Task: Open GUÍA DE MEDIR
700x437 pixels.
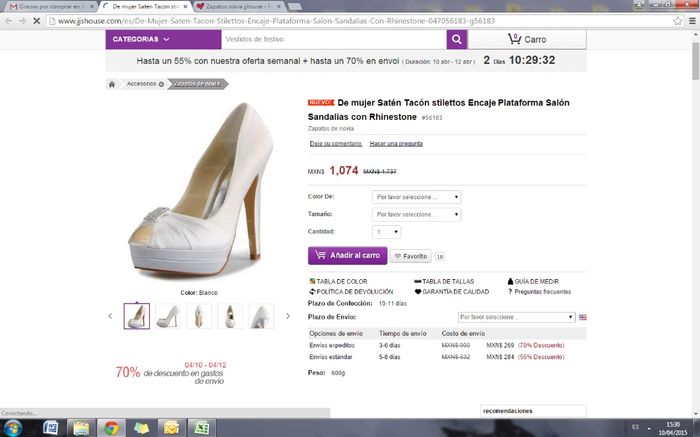Action: pyautogui.click(x=533, y=282)
